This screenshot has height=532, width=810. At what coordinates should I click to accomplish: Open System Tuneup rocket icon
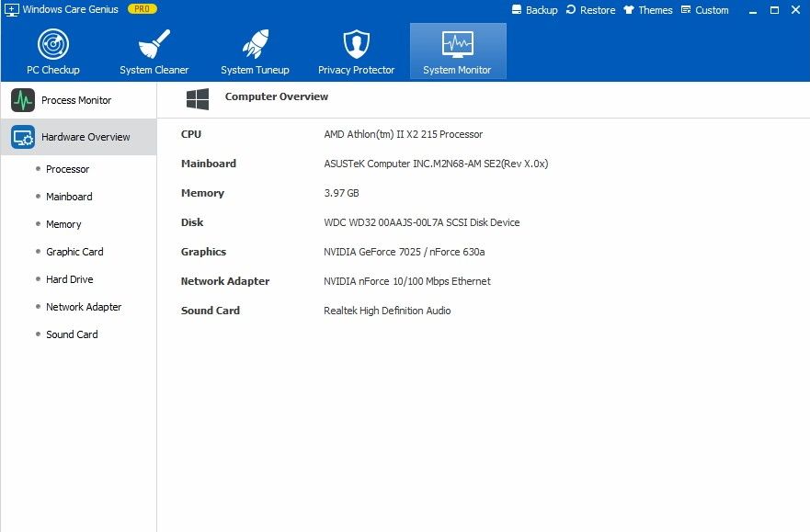256,44
